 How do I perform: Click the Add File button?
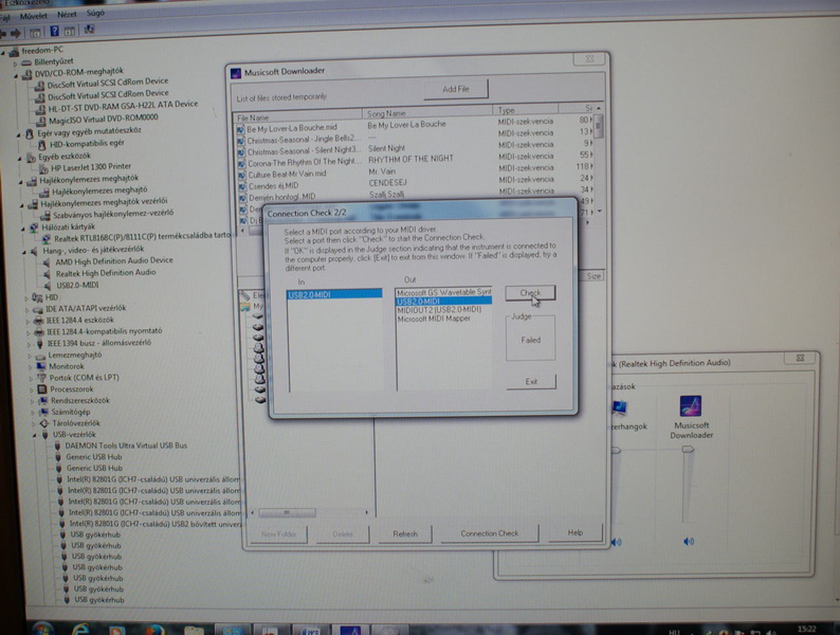pyautogui.click(x=456, y=89)
